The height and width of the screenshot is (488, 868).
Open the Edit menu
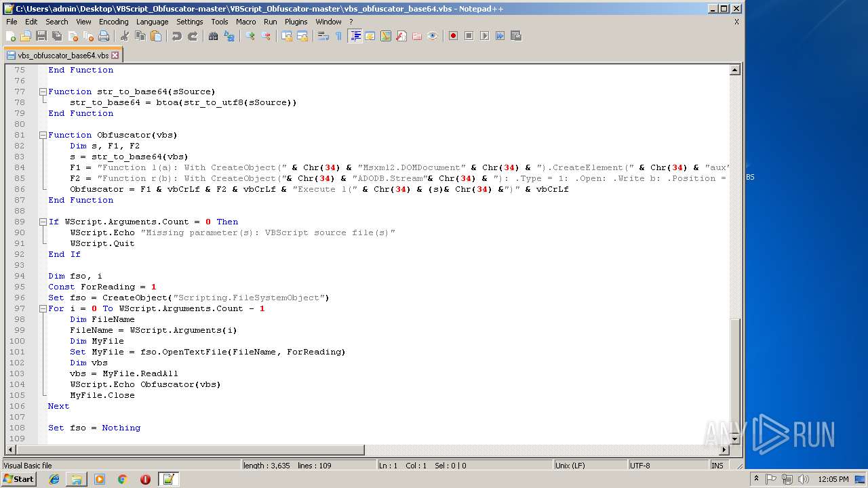[31, 22]
